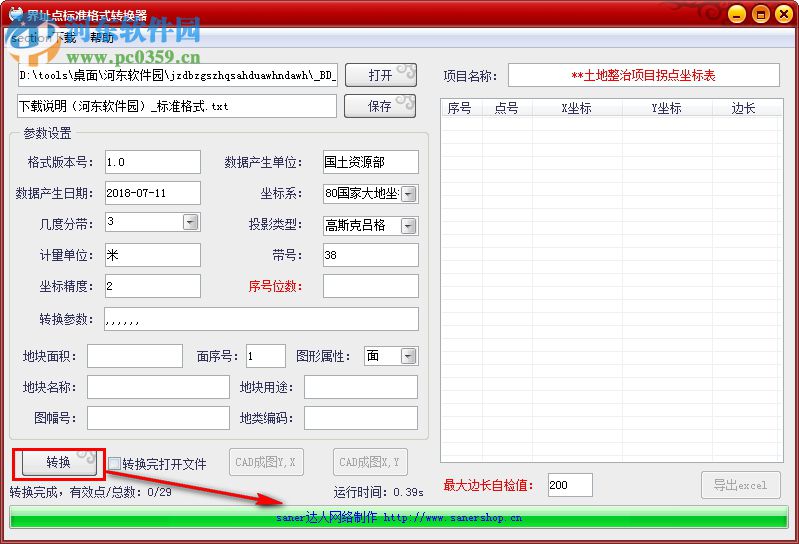Close the converter window

point(784,14)
